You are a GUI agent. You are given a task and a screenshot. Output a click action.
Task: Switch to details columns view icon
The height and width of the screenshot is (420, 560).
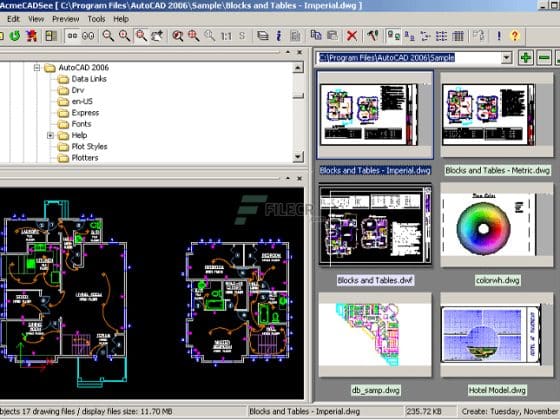[x=458, y=36]
